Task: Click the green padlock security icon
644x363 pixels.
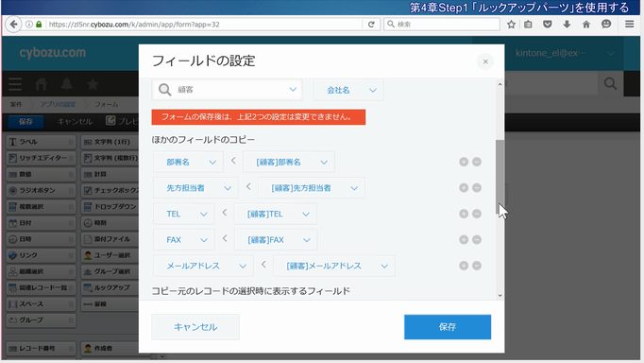Action: click(x=39, y=25)
